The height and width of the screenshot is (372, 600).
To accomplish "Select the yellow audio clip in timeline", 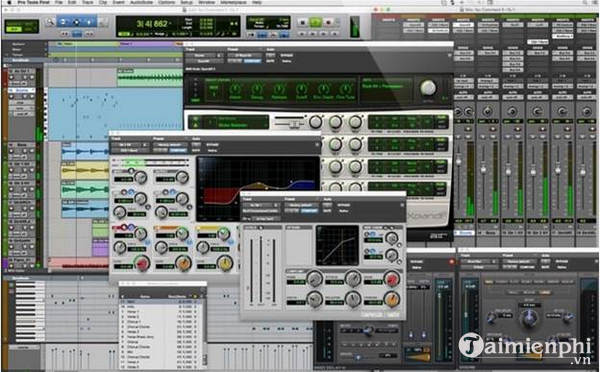I will tap(85, 170).
